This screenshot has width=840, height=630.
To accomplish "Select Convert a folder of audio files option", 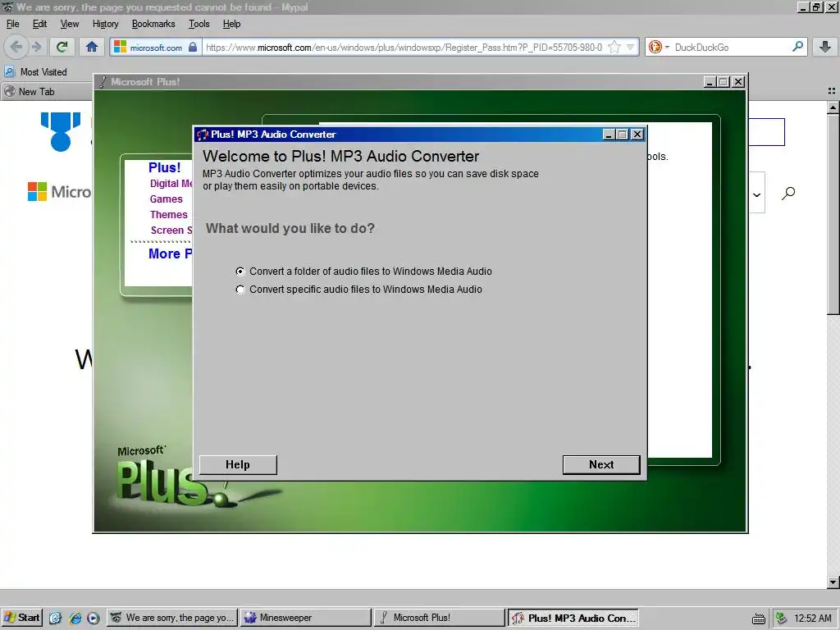I will (x=363, y=271).
